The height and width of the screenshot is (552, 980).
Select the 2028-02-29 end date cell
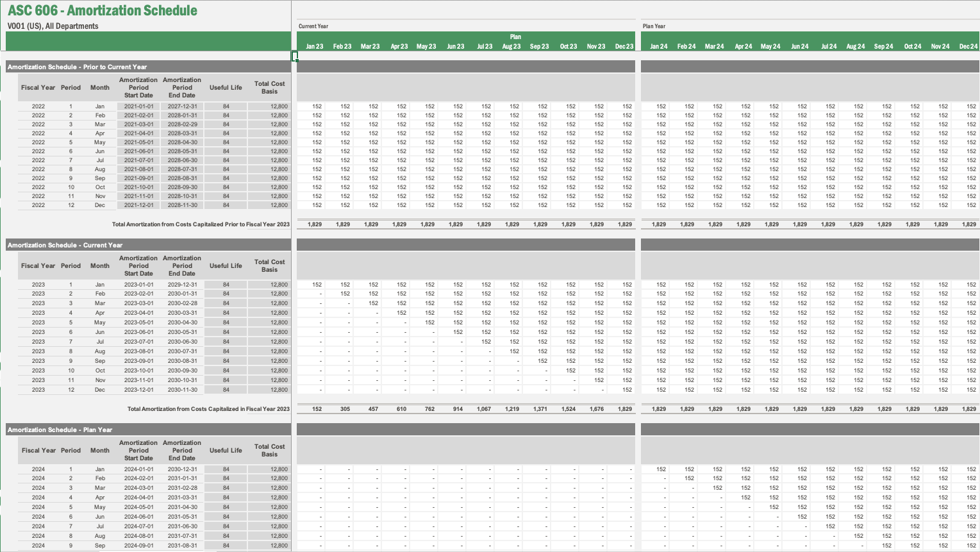point(183,124)
